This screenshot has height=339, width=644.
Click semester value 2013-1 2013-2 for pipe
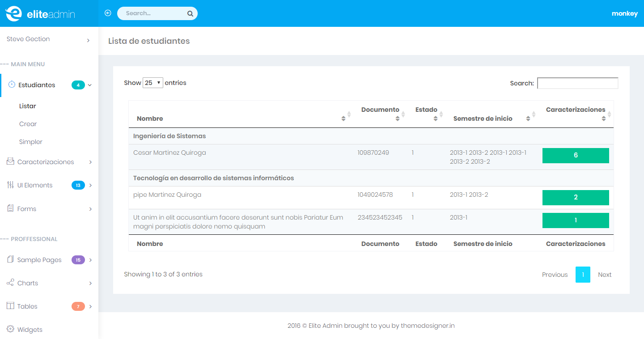point(469,195)
